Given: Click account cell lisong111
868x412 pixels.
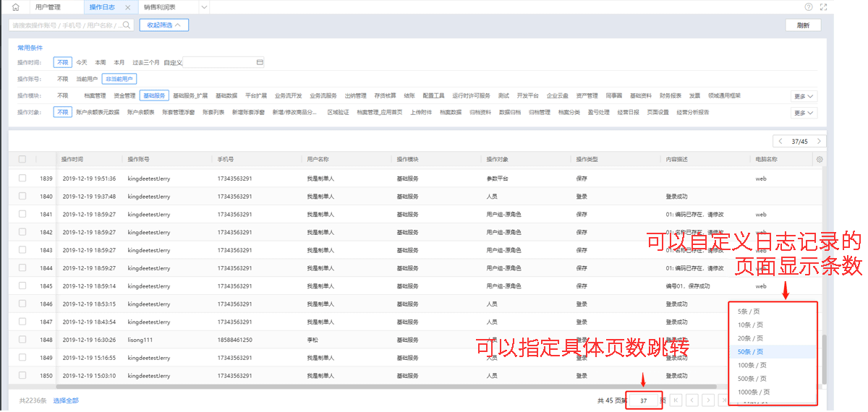Looking at the screenshot, I should [141, 340].
